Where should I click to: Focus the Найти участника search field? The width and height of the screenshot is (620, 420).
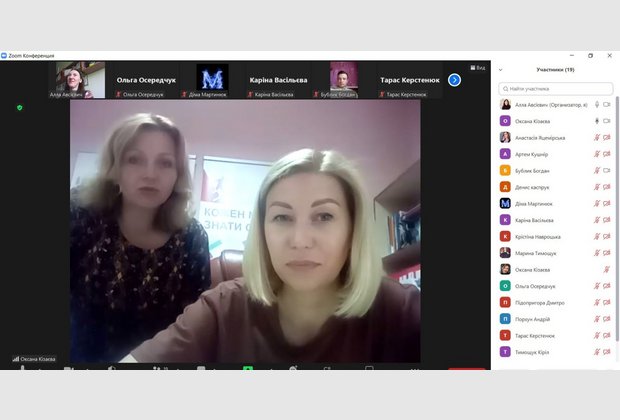click(556, 89)
